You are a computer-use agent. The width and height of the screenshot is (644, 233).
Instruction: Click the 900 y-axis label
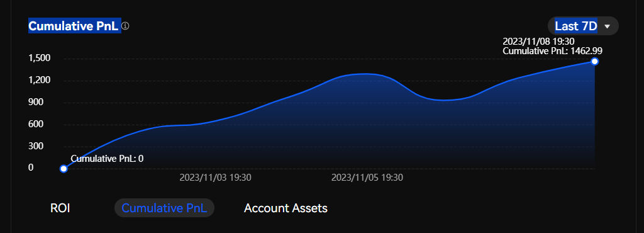pos(36,102)
